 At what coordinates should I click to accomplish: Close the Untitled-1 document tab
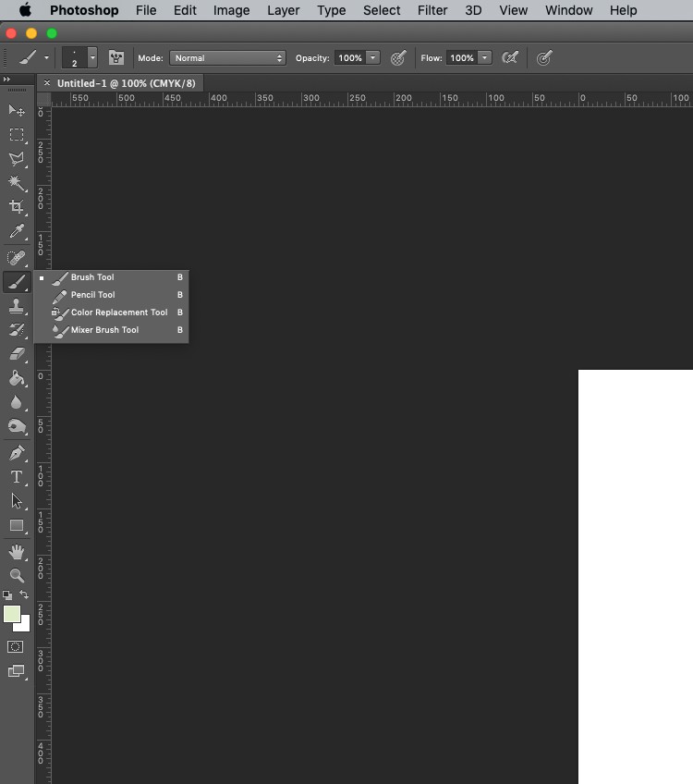coord(47,83)
